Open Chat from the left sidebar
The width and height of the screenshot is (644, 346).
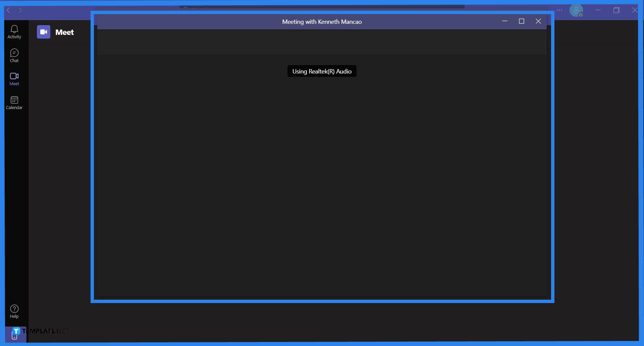[14, 56]
